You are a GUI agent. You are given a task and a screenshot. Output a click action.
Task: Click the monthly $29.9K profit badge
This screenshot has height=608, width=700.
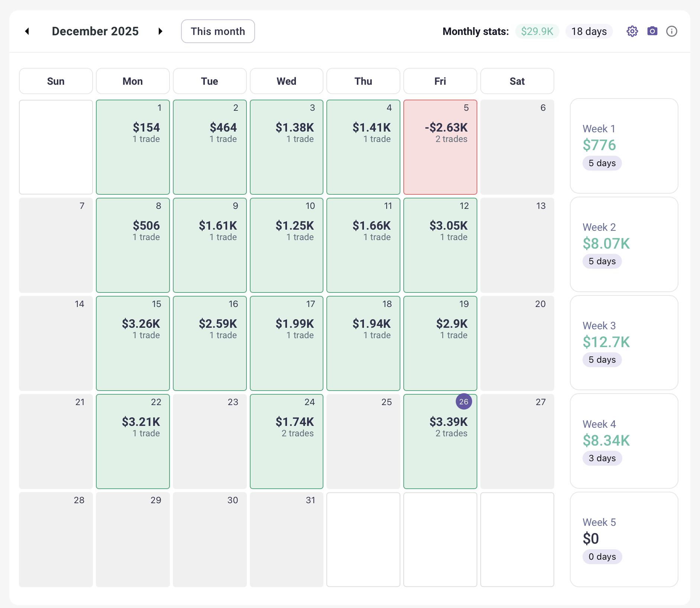pyautogui.click(x=537, y=31)
